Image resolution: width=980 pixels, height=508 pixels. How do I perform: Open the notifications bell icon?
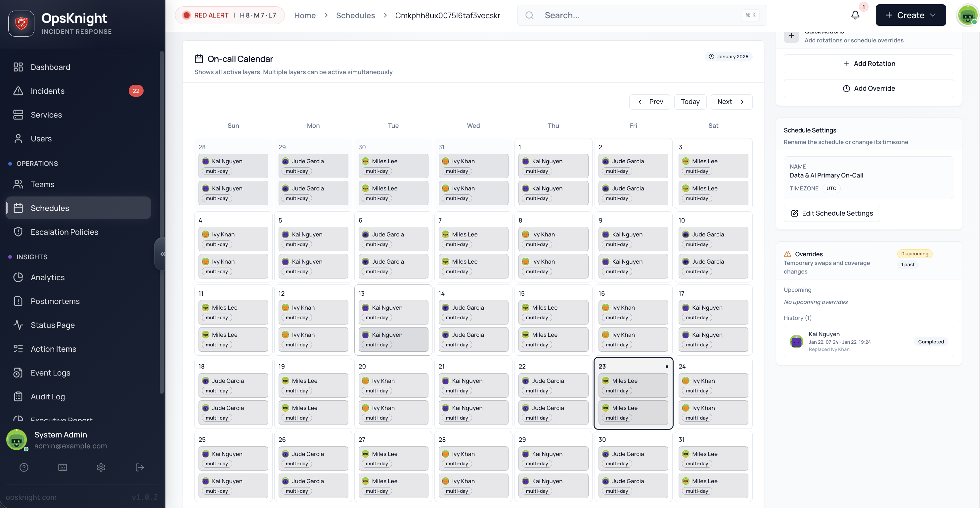click(x=855, y=15)
